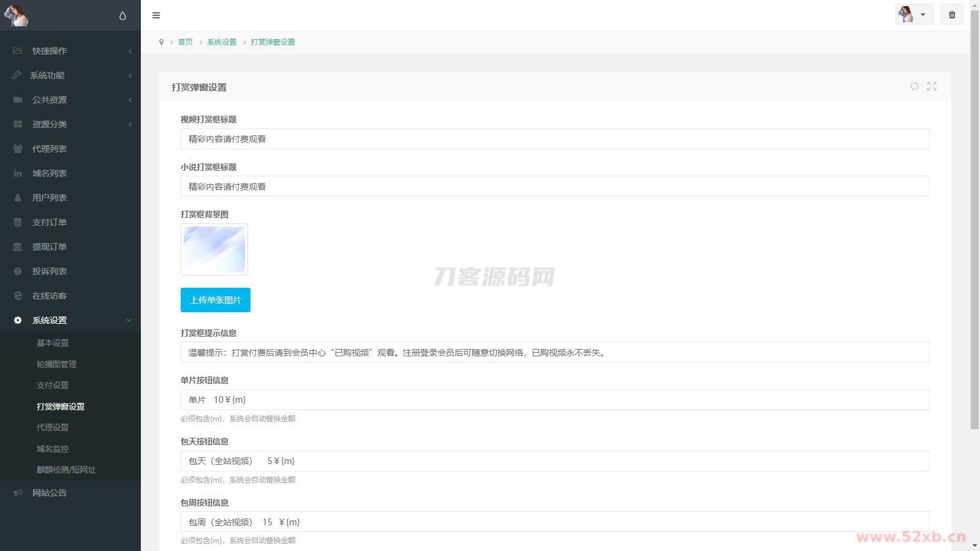Click the hamburger menu toggle icon

pyautogui.click(x=156, y=15)
